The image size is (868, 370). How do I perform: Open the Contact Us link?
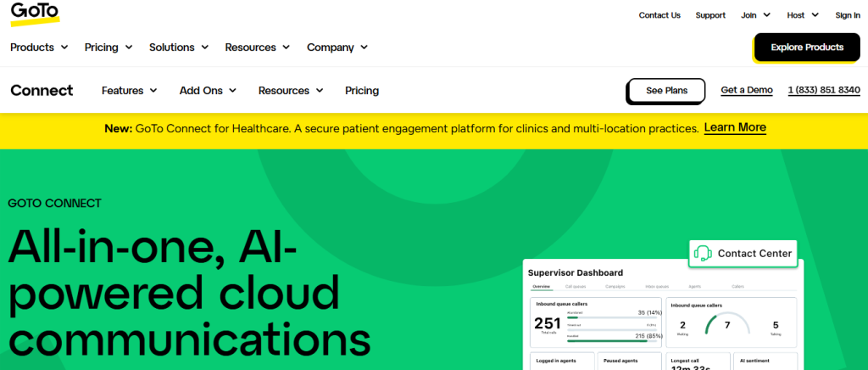[x=659, y=15]
